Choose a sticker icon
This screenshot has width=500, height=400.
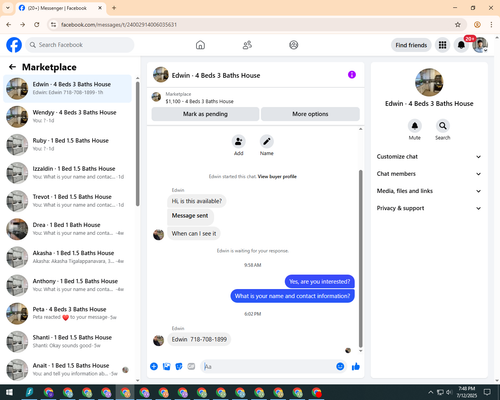[x=179, y=367]
